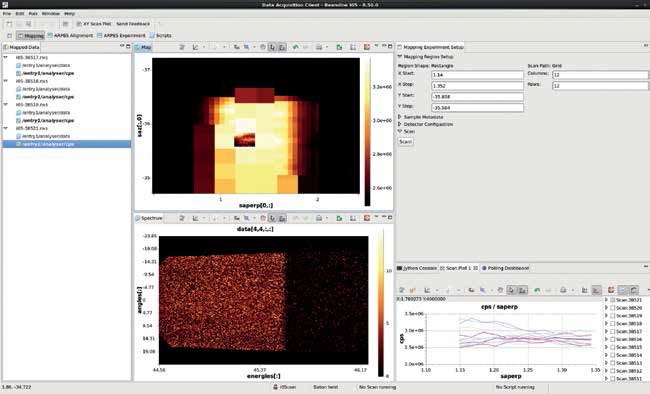Click the green undo arrow in Scan Plot toolbar
Viewport: 650px width, 394px height.
point(537,290)
